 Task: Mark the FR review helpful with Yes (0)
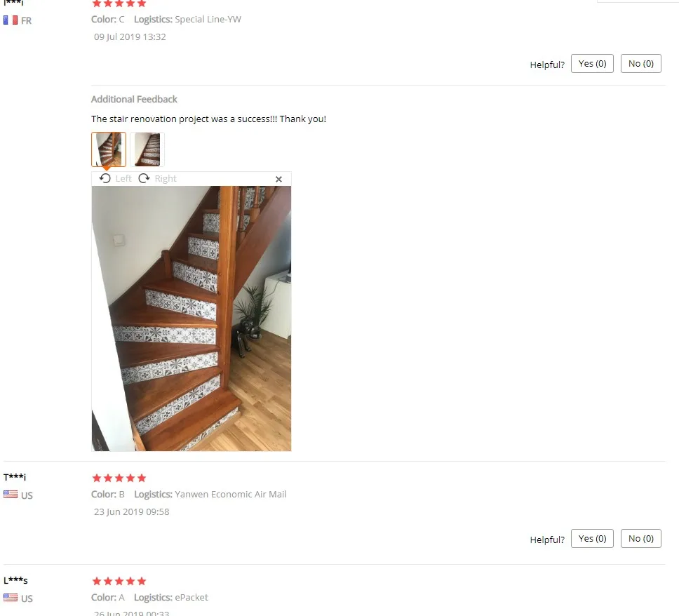click(x=592, y=64)
